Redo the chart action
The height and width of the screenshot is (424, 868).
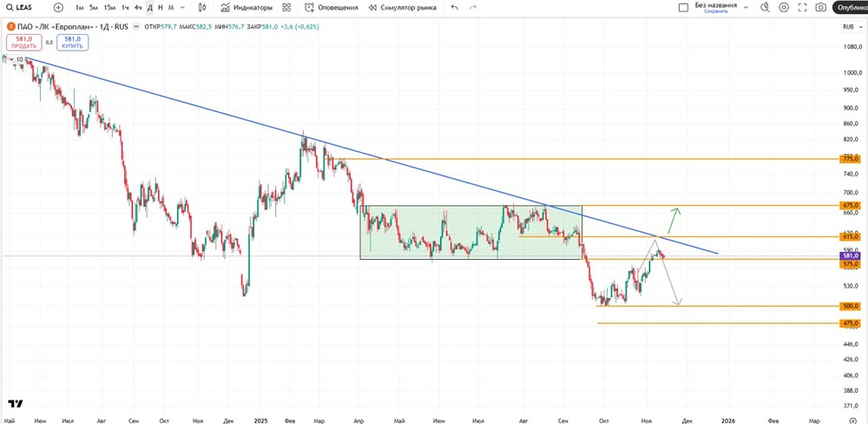tap(473, 8)
